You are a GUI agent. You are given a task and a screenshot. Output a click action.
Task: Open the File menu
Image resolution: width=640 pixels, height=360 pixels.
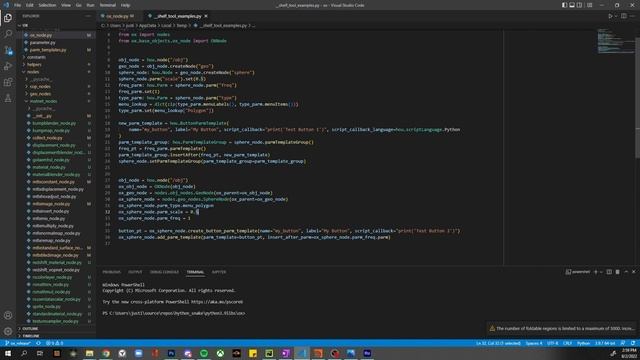[x=18, y=5]
